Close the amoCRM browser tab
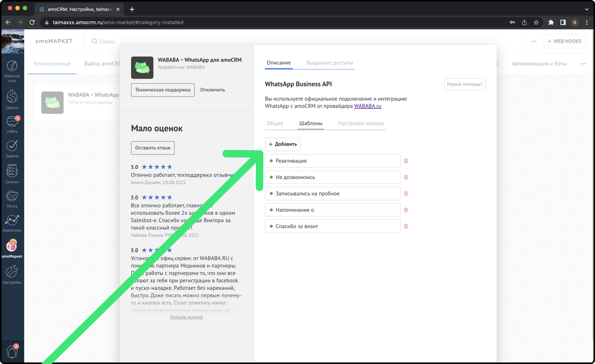 point(118,9)
